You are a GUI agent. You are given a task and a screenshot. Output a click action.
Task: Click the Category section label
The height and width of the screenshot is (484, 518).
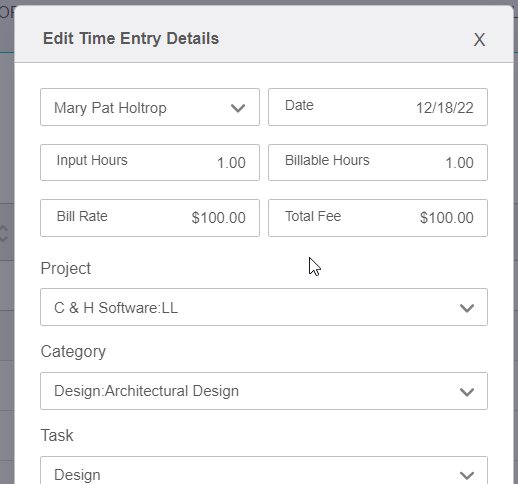73,352
